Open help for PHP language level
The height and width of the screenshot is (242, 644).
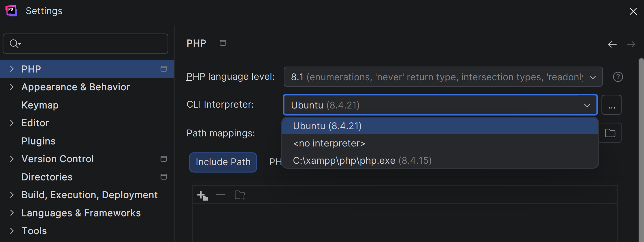click(618, 77)
